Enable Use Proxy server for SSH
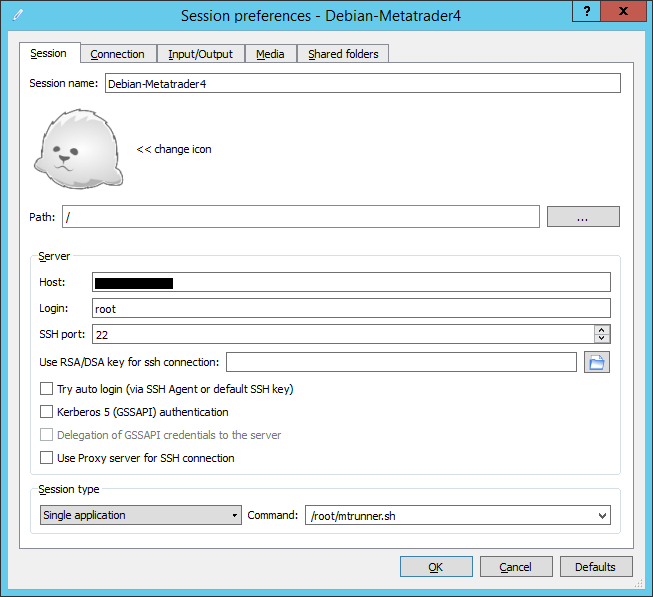 pos(46,458)
